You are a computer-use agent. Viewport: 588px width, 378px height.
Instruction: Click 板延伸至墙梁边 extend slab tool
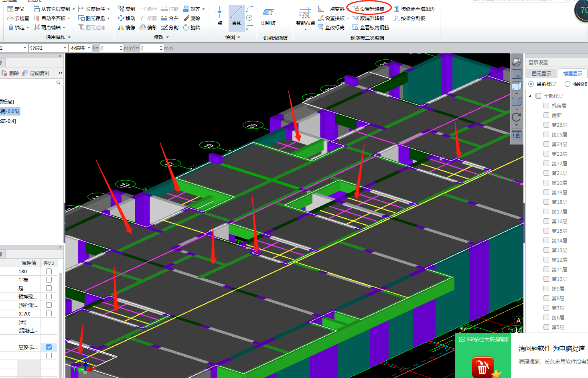pos(414,9)
